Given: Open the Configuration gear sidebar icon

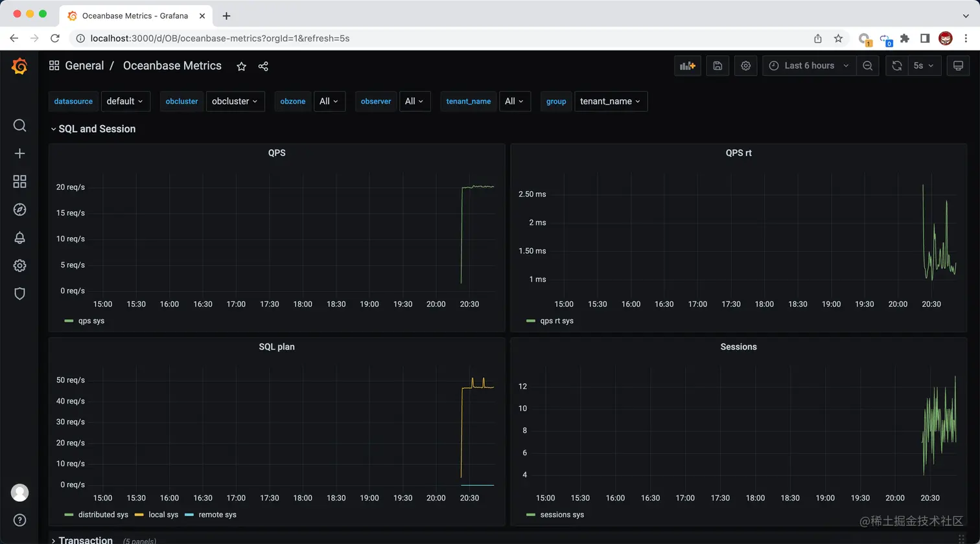Looking at the screenshot, I should click(x=19, y=266).
